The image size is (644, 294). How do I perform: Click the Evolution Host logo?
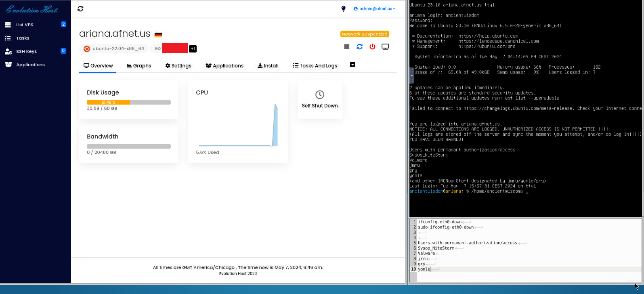point(32,9)
